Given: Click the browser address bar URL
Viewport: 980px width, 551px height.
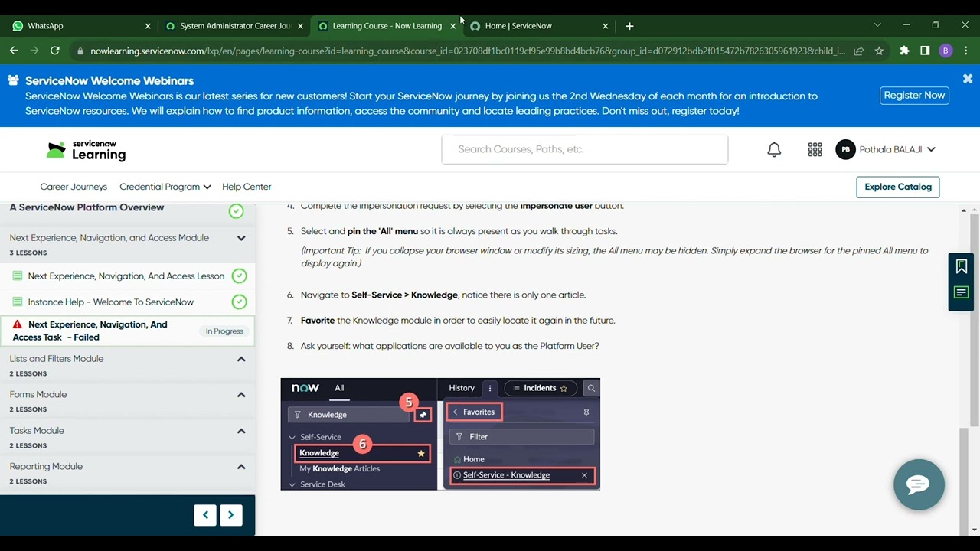Looking at the screenshot, I should pyautogui.click(x=467, y=51).
